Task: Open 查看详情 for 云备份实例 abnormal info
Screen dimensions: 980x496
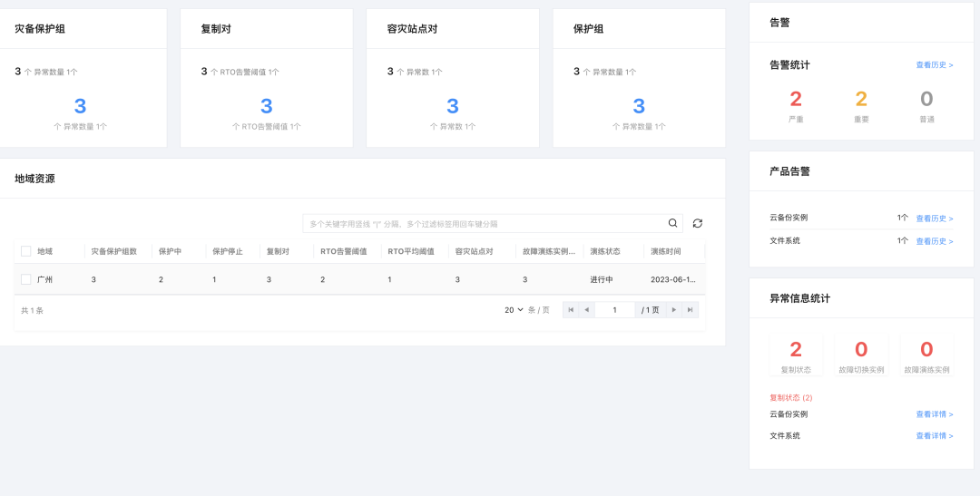Action: (934, 414)
